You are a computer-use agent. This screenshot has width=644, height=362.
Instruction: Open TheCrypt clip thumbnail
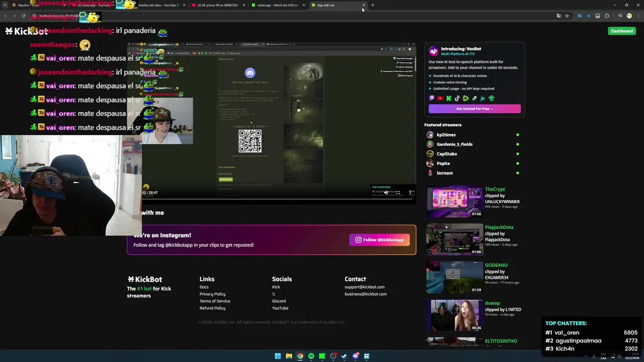pos(454,202)
